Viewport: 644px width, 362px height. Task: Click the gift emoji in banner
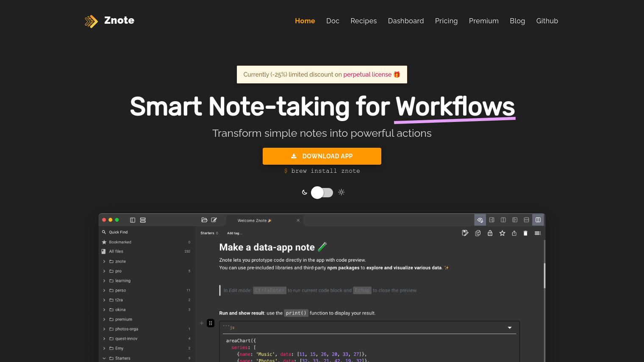tap(397, 75)
